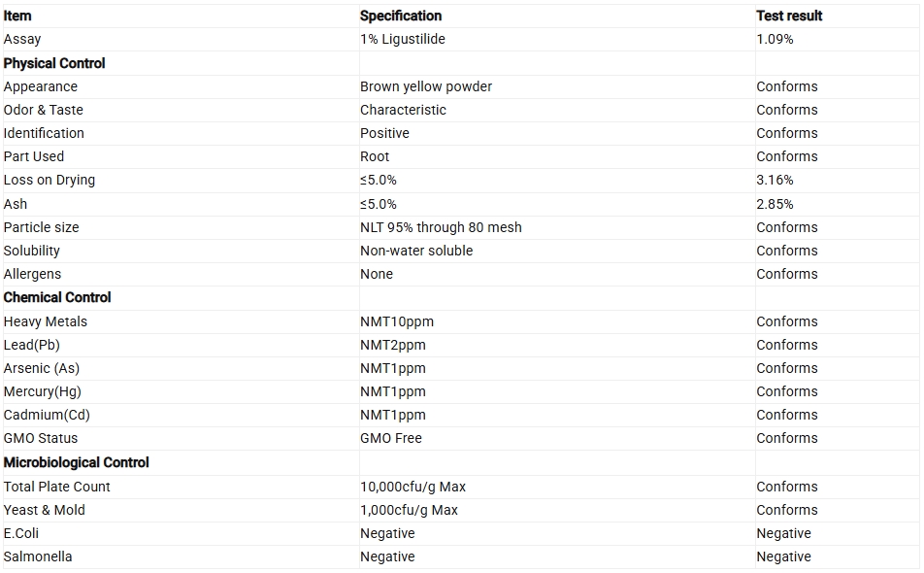The height and width of the screenshot is (573, 924).
Task: Select the 10,000cfu/g Max cell
Action: [x=412, y=487]
